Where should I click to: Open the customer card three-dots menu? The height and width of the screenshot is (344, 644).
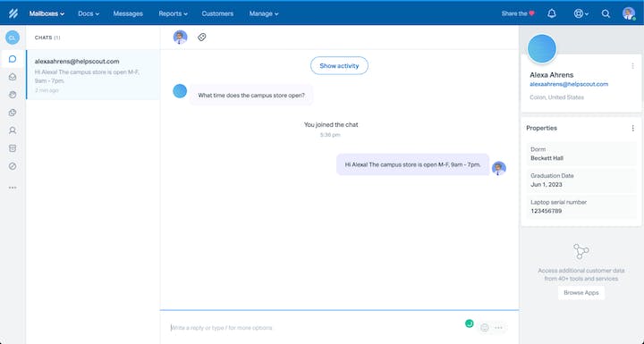click(x=632, y=66)
